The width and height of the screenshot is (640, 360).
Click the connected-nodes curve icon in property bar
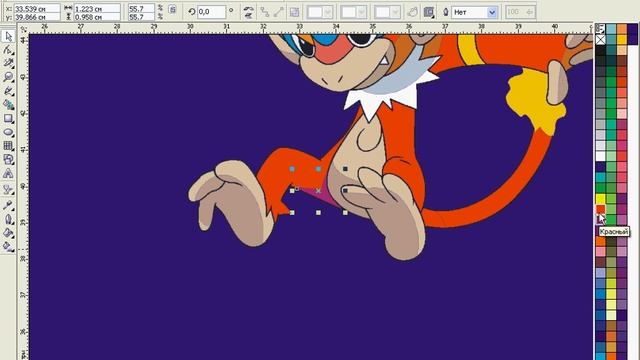pos(265,12)
